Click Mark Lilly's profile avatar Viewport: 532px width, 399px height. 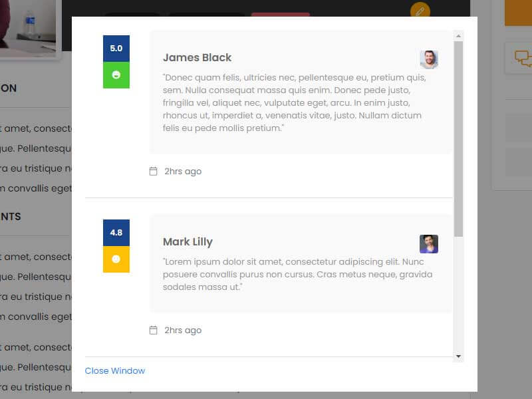pyautogui.click(x=429, y=244)
